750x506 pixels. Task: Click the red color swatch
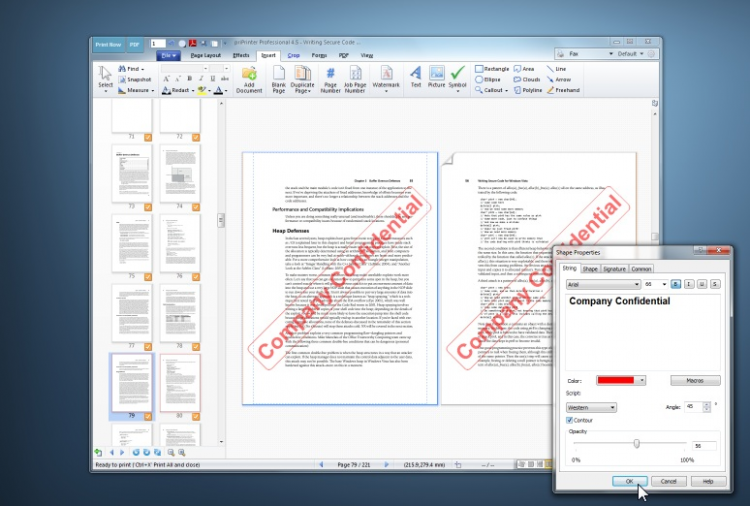pos(616,380)
